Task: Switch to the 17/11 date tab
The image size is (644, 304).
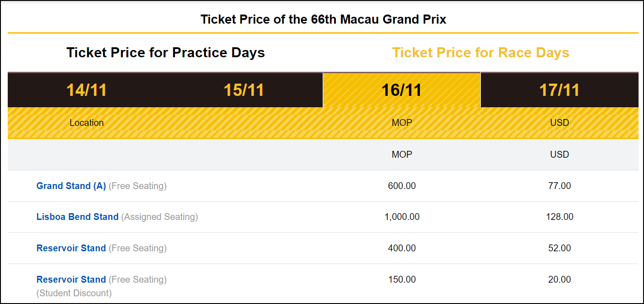Action: click(x=559, y=90)
